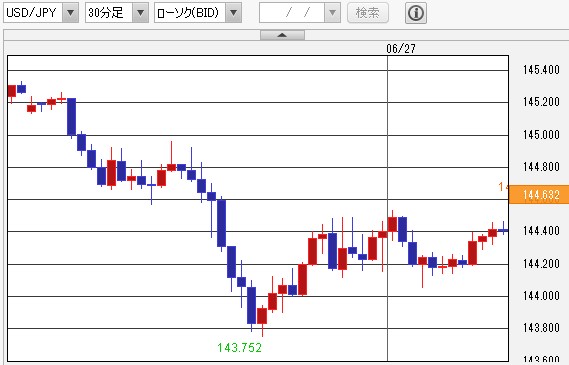Click the 145.400 price axis label
The width and height of the screenshot is (569, 365).
541,70
